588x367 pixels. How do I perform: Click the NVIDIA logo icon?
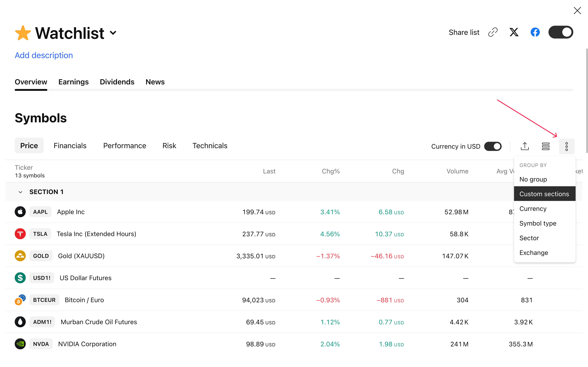coord(20,344)
